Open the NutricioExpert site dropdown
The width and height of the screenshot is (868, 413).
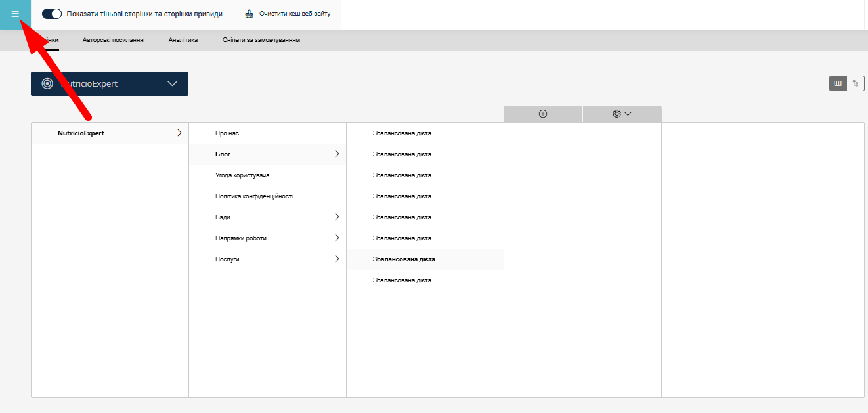coord(173,83)
